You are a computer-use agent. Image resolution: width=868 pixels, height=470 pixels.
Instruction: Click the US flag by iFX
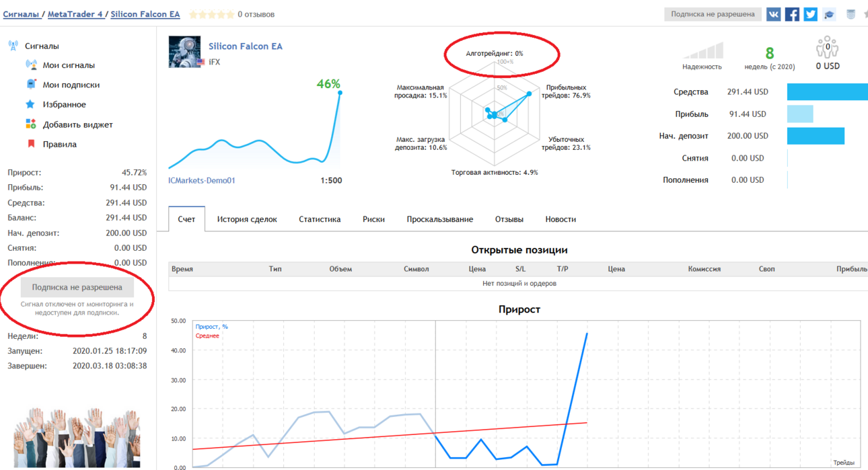pyautogui.click(x=201, y=62)
